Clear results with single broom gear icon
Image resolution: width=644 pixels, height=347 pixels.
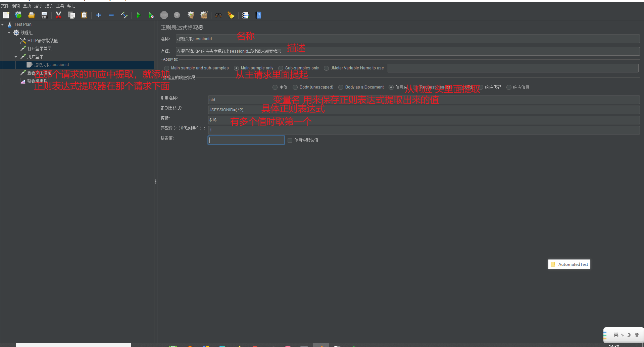tap(191, 15)
